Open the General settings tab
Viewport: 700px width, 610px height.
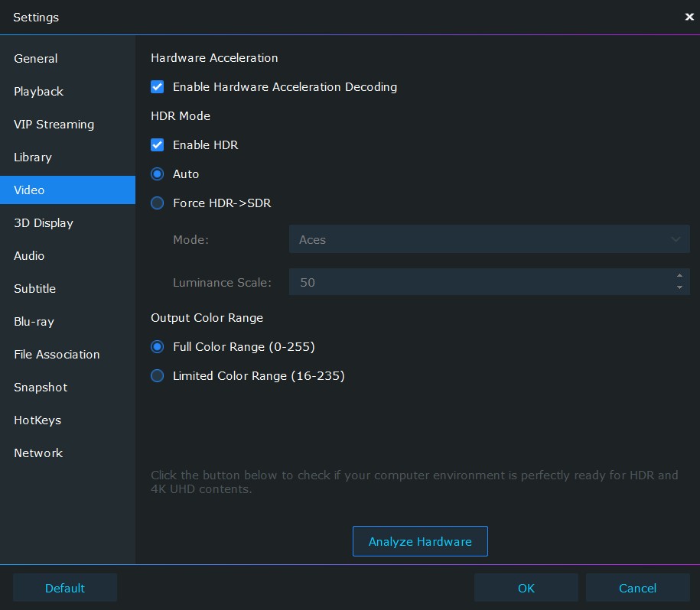tap(67, 58)
